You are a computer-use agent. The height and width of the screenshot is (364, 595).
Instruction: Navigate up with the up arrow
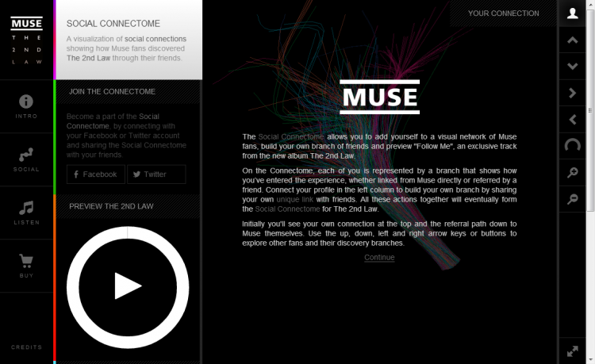[572, 40]
